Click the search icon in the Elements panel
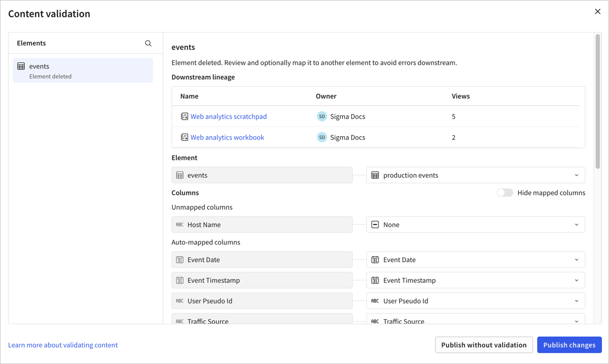The height and width of the screenshot is (364, 609). coord(148,43)
